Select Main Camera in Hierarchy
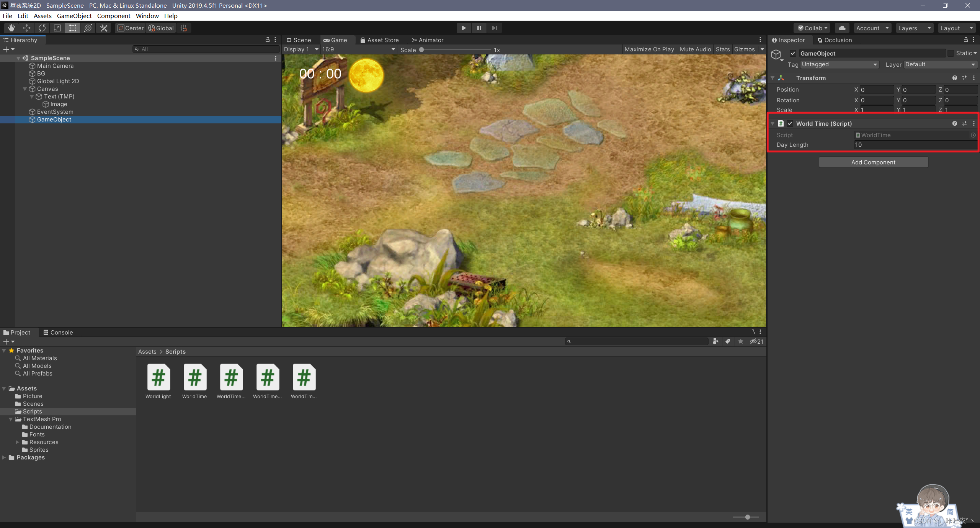This screenshot has height=528, width=980. click(x=55, y=66)
